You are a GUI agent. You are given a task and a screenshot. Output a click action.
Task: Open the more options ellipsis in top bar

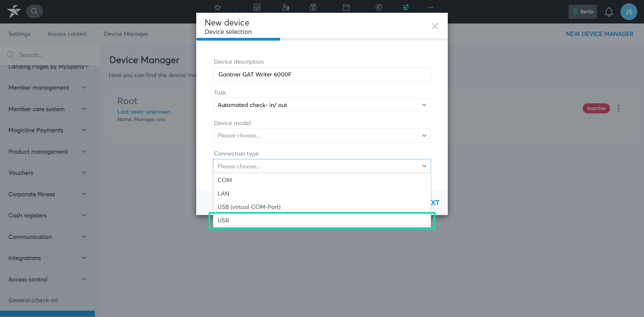pos(431,7)
